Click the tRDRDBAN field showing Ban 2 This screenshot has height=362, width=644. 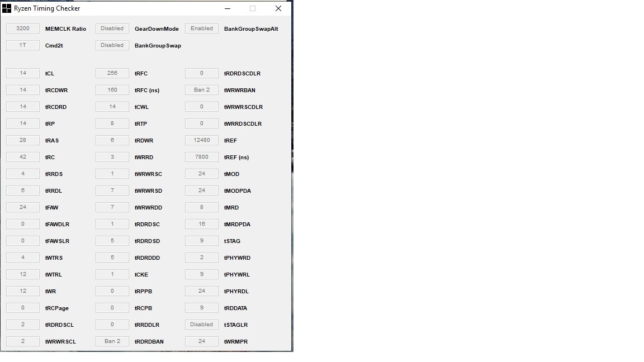[112, 341]
